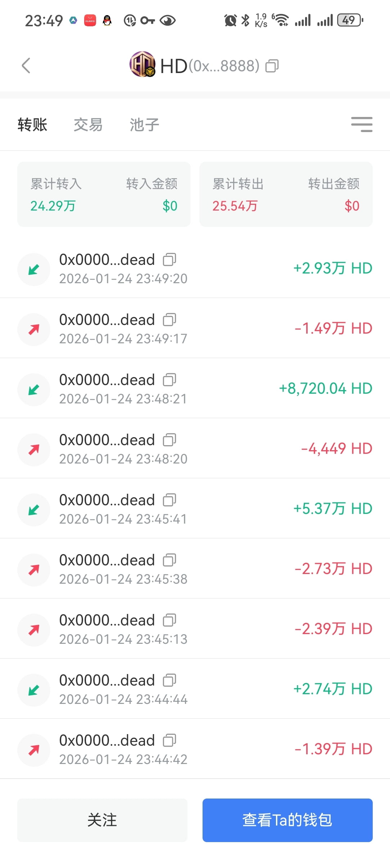The image size is (390, 868).
Task: Copy address of the +2.93万 HD transfer
Action: click(169, 259)
